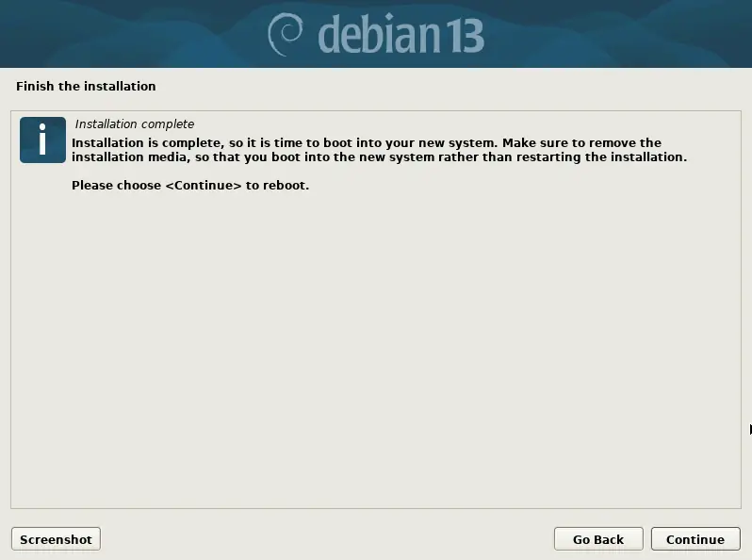
Task: Click the "debian" wordmark in banner
Action: (x=379, y=34)
